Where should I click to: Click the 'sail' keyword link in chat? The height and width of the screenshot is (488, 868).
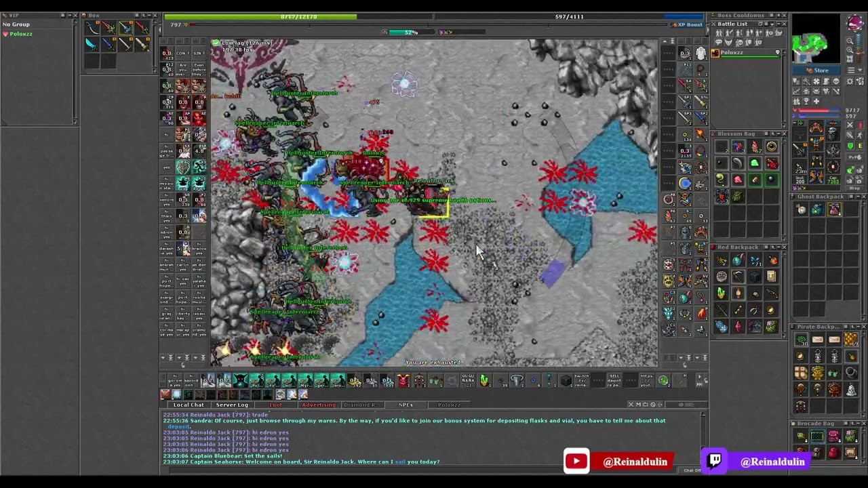[400, 462]
